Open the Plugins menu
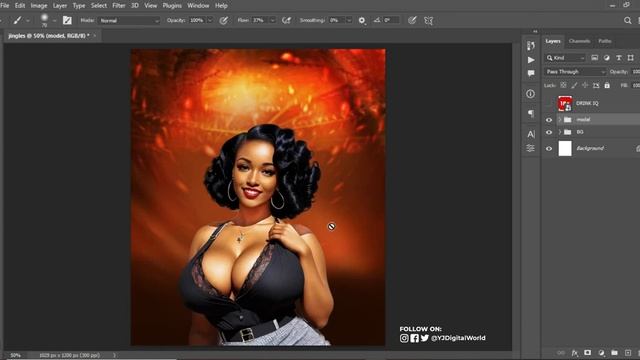Viewport: 640px width, 360px height. coord(172,6)
